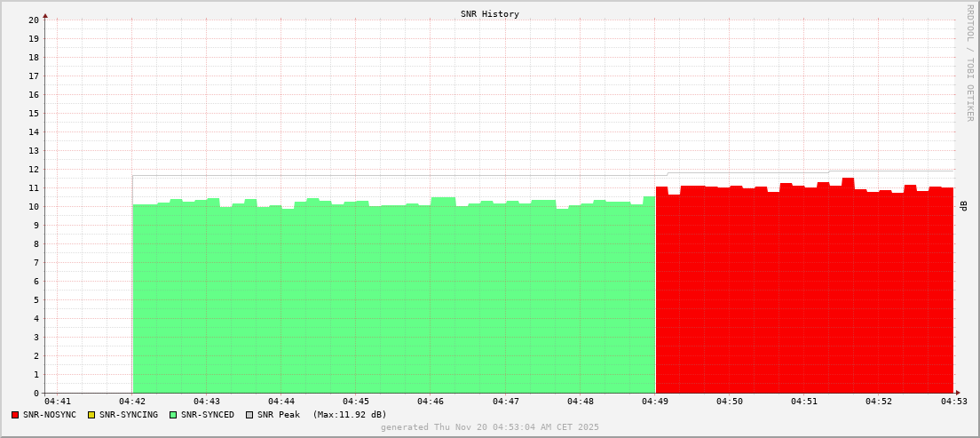
Task: Click the Max:11.92 dB peak value text
Action: tap(350, 415)
